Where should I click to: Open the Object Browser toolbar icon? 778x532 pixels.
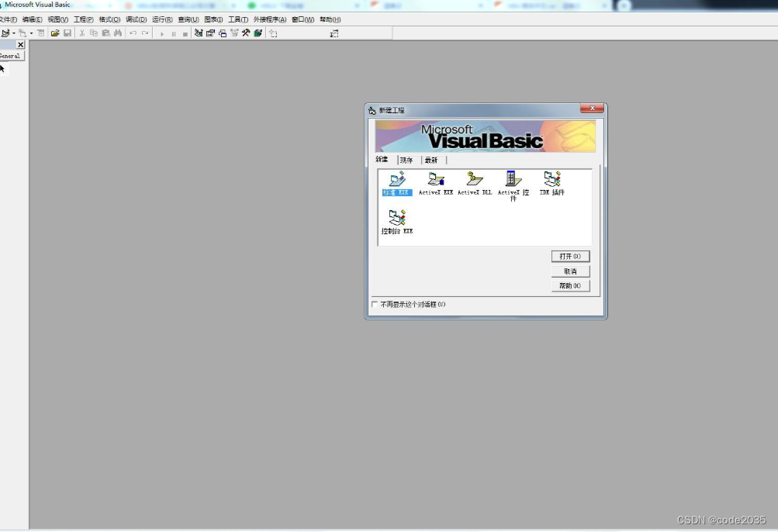coord(234,33)
